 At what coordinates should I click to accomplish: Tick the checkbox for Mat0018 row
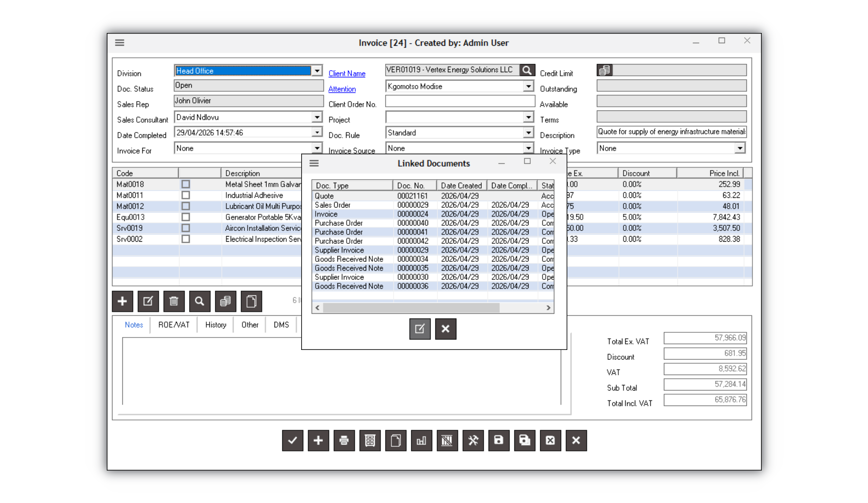tap(186, 184)
